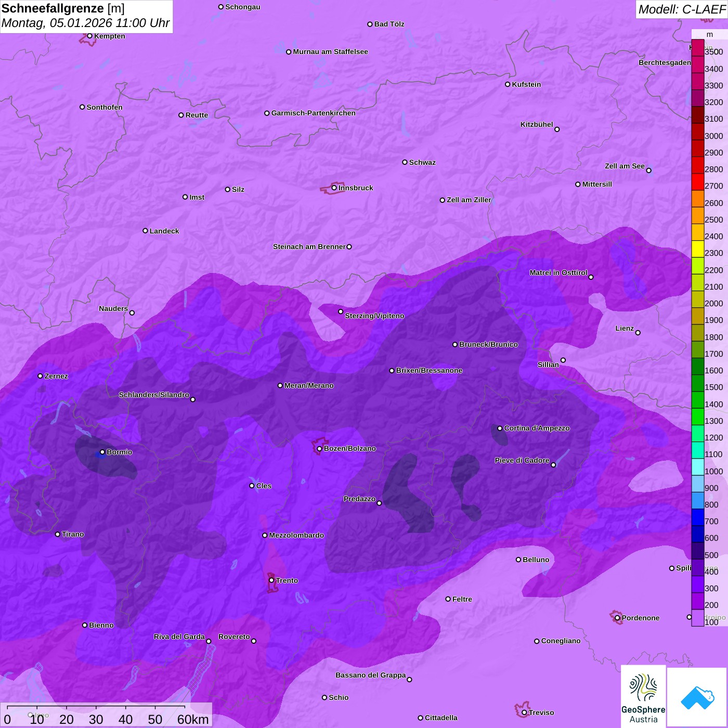Click the Pordenone city marker
The image size is (728, 728).
tap(617, 618)
